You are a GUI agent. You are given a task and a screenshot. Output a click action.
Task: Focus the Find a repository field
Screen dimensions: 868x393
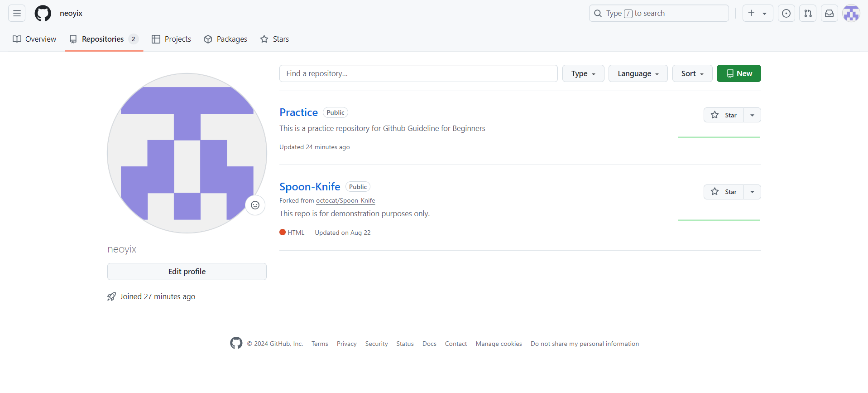pyautogui.click(x=418, y=73)
